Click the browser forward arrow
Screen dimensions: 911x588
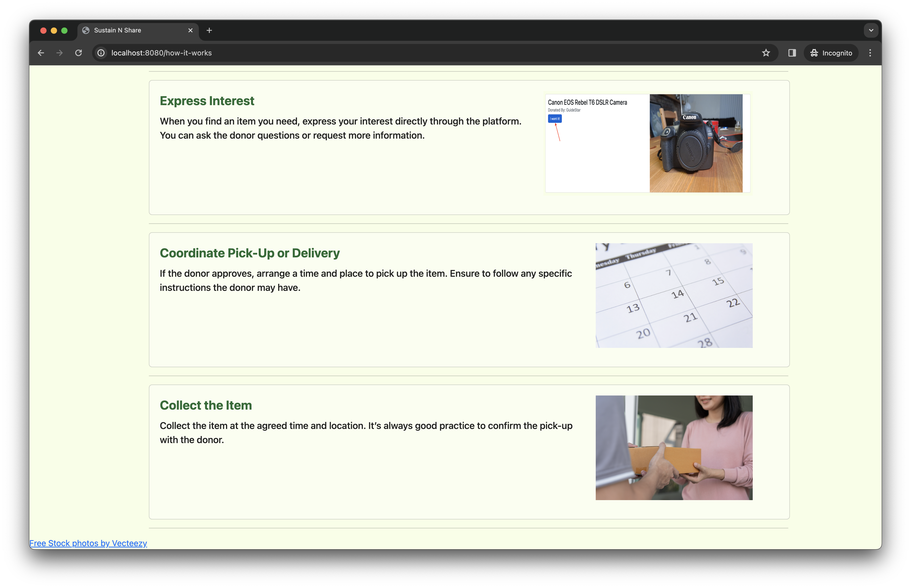point(60,53)
